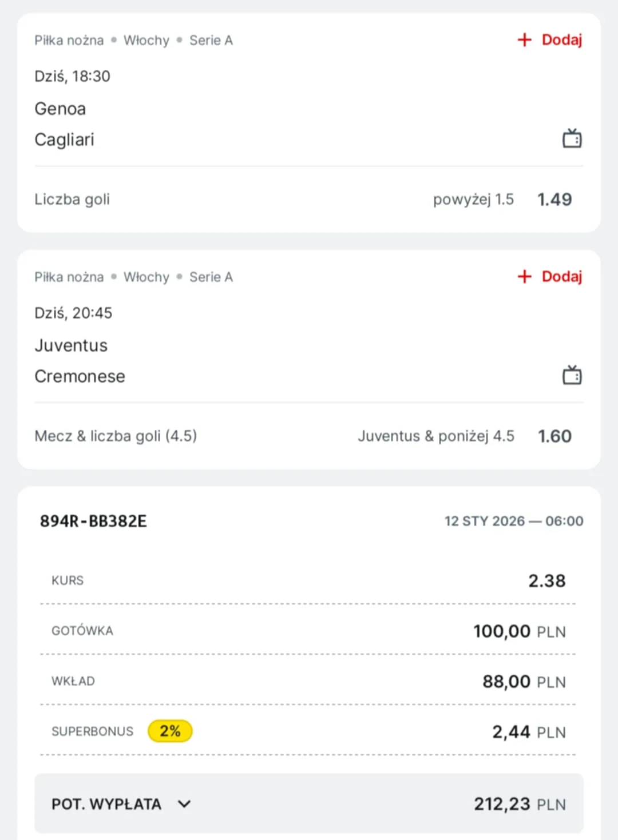Select odds 1.60 for Juventus & poniżej 4.5
Screen dimensions: 618x840
click(554, 436)
